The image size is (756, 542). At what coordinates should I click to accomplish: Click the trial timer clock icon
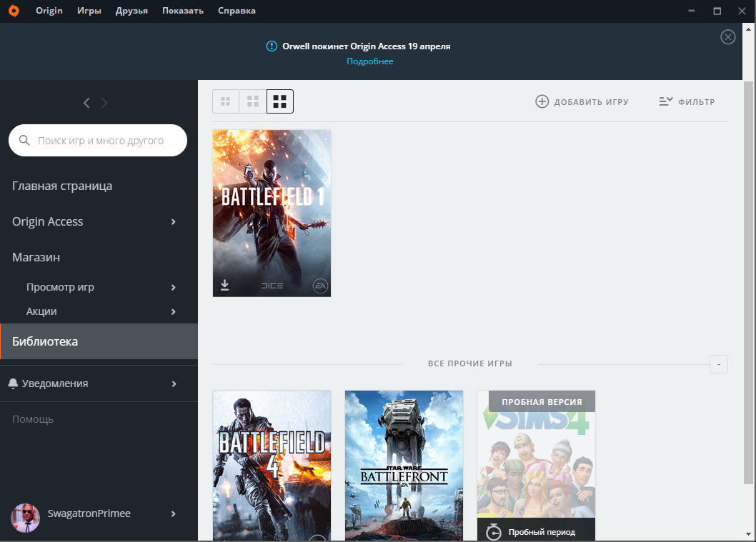point(493,532)
